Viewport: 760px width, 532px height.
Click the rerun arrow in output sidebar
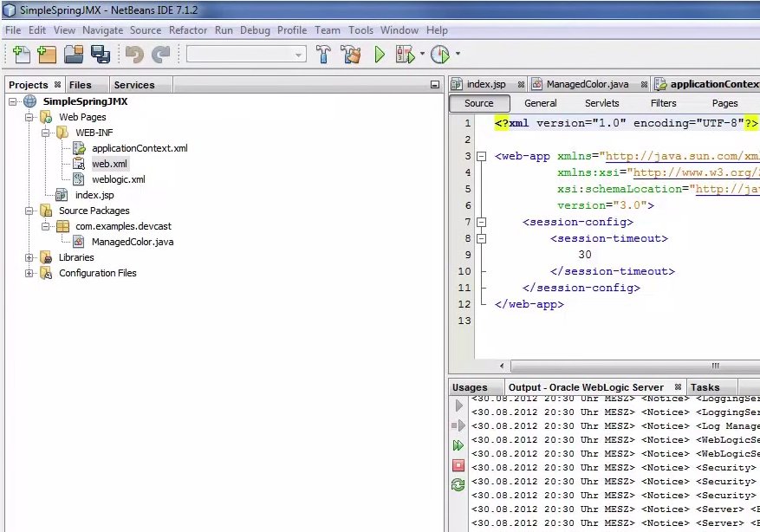[x=459, y=405]
